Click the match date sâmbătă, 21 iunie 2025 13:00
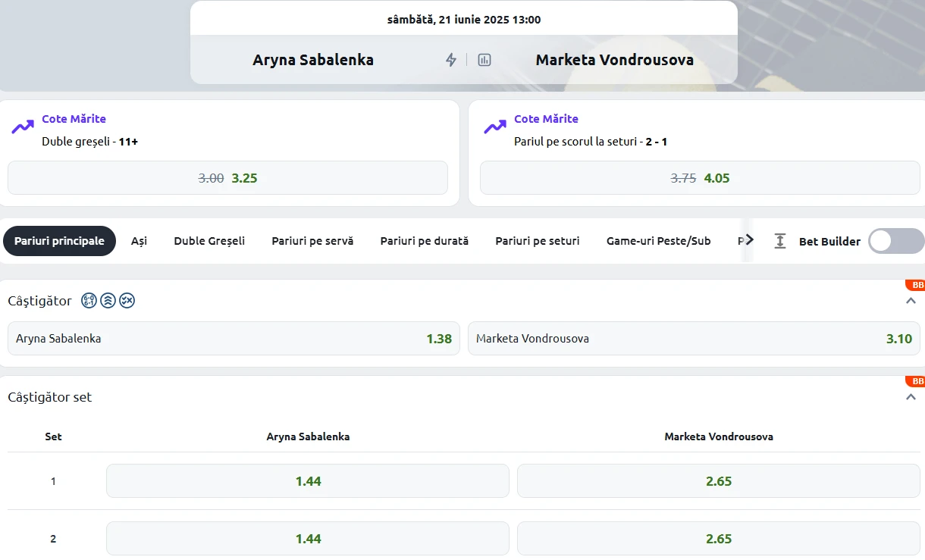Screen dimensions: 925x560 click(x=464, y=20)
